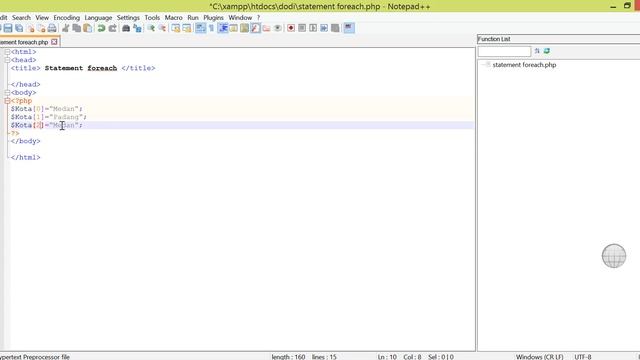Open Find with the binoculars icon

point(126,28)
